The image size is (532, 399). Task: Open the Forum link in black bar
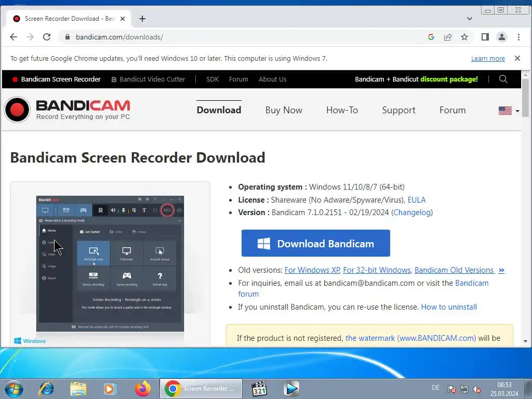[x=238, y=79]
